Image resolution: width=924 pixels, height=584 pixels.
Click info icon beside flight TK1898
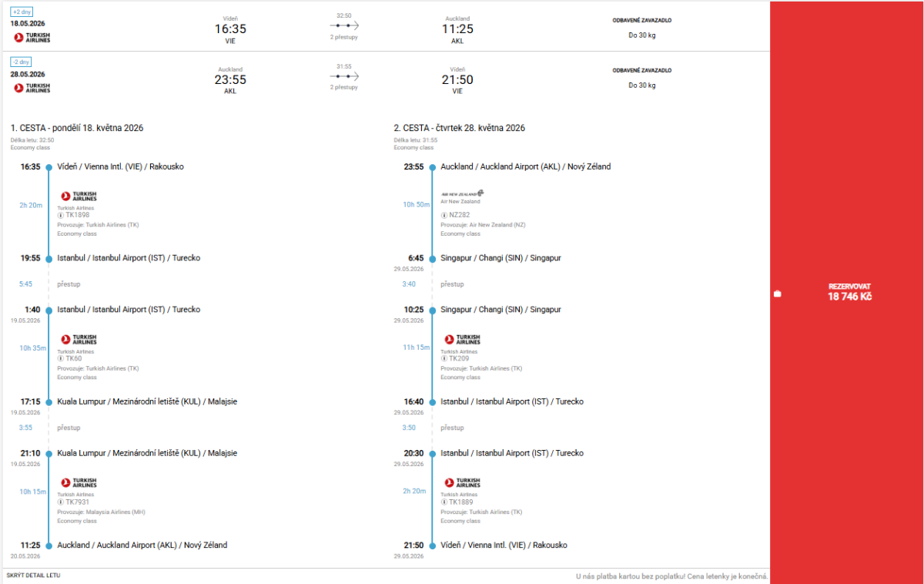[x=61, y=215]
